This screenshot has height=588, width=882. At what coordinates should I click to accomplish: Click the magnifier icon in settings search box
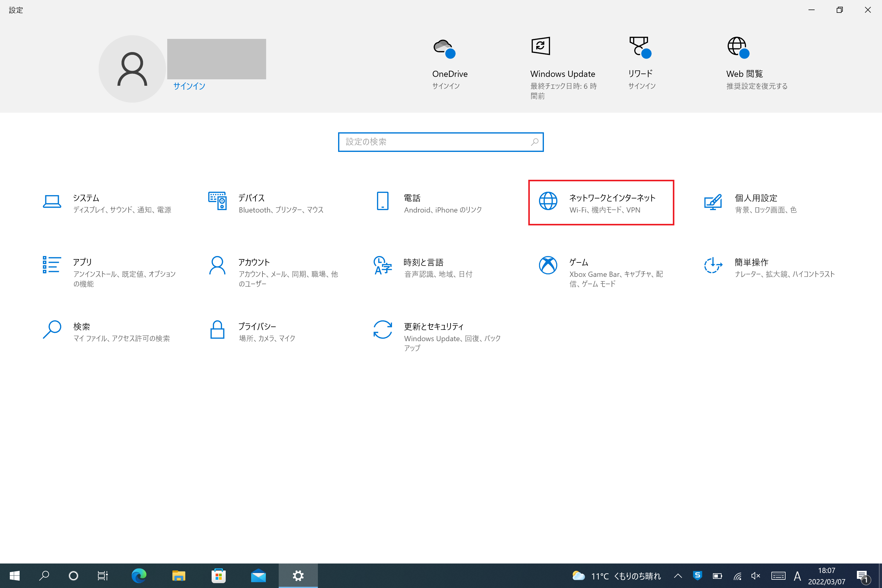click(x=534, y=142)
